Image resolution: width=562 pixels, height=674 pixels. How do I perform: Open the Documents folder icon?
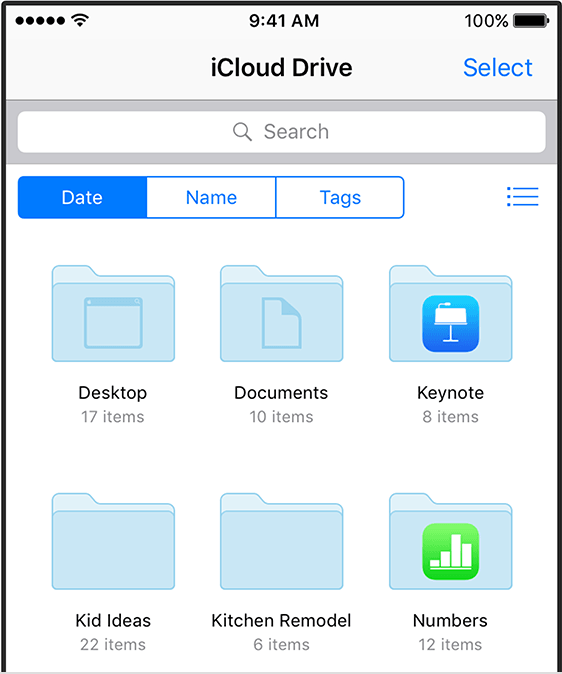click(282, 313)
